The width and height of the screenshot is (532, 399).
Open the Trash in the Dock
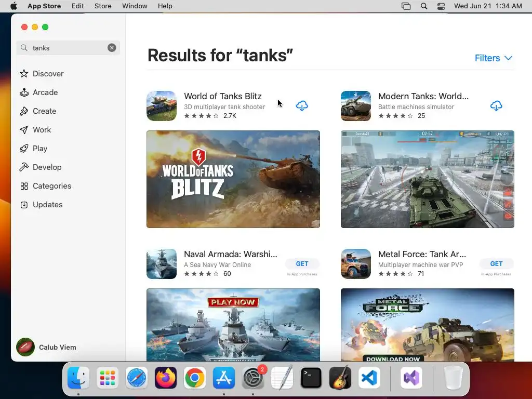click(453, 378)
